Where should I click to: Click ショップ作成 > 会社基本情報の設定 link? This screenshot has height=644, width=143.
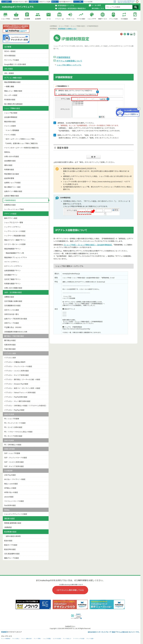pos(88,245)
